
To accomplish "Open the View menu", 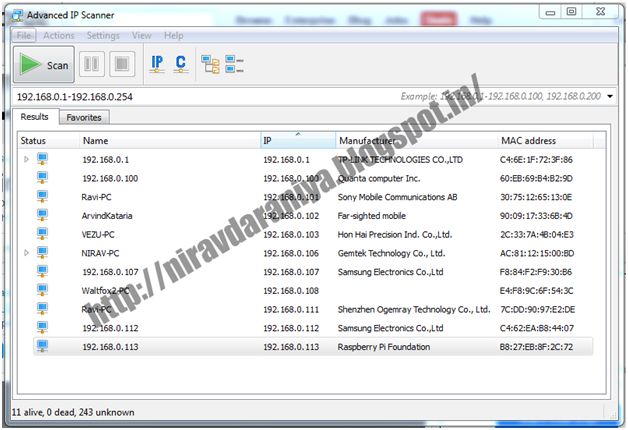I will [142, 36].
